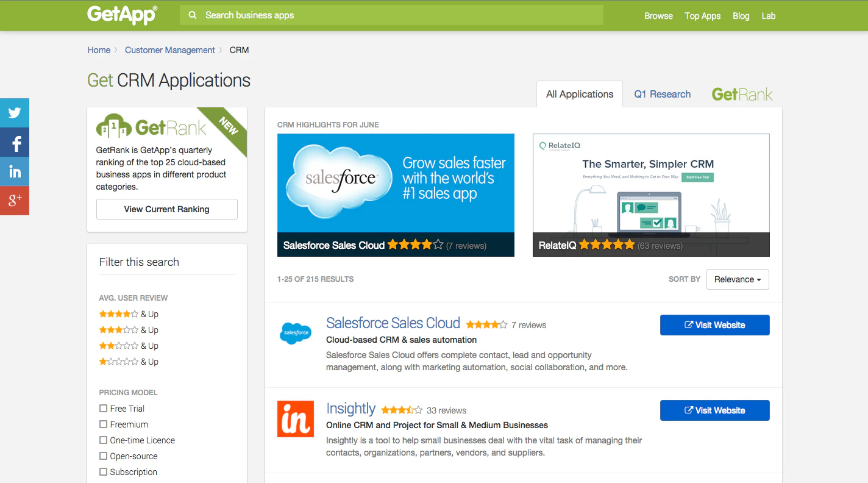The height and width of the screenshot is (483, 868).
Task: Switch to Q1 Research tab
Action: pos(662,94)
